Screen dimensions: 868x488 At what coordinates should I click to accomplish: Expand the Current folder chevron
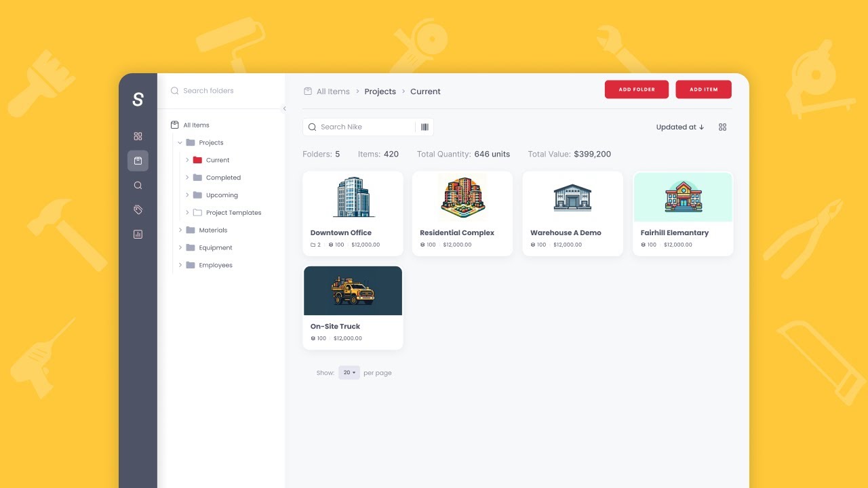pyautogui.click(x=187, y=160)
